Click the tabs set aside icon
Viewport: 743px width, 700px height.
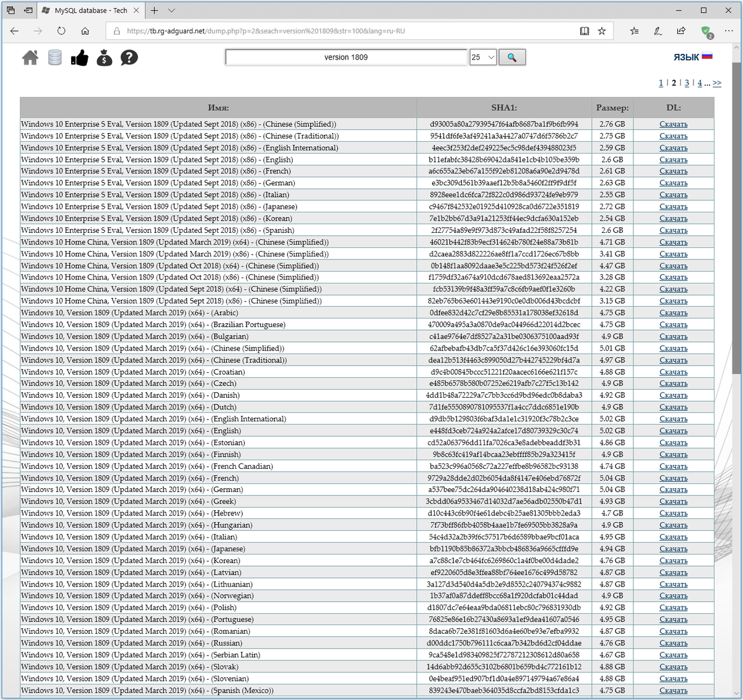point(11,11)
